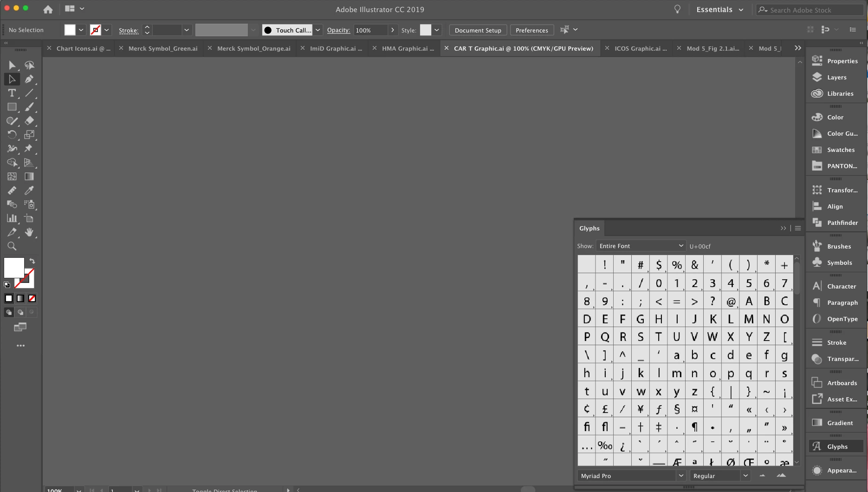The image size is (868, 492).
Task: Switch to Chart Icons.ai tab
Action: (x=84, y=48)
